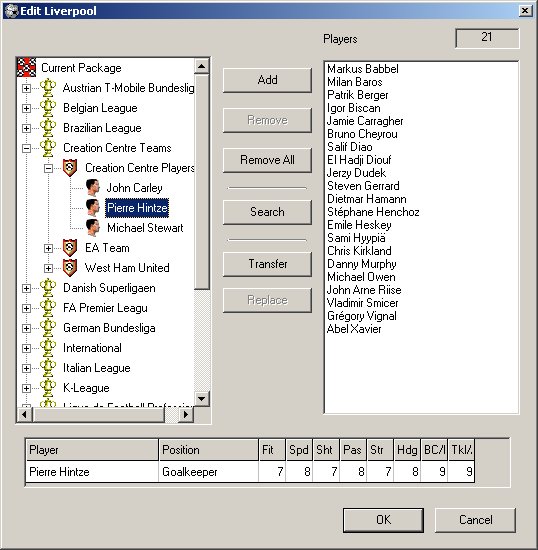Open the Search button
The width and height of the screenshot is (538, 550).
point(267,212)
